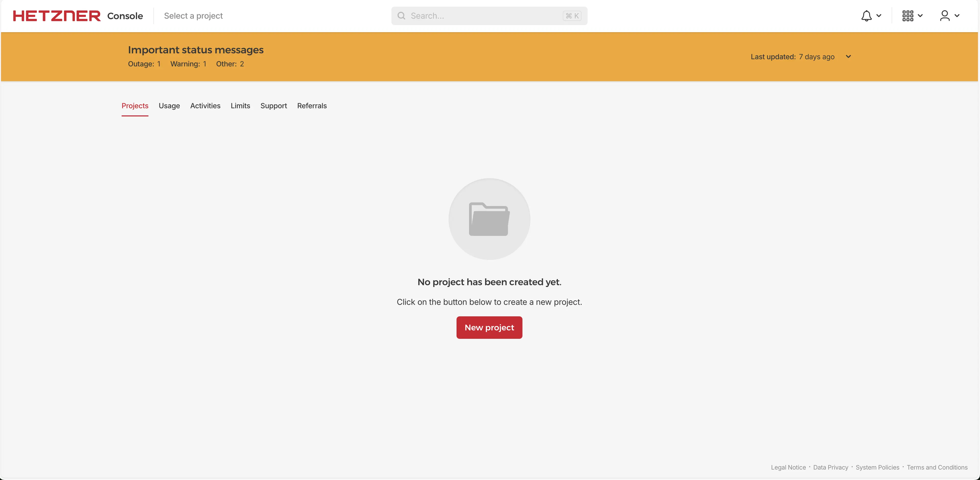Open the Activities tab
Viewport: 980px width, 480px height.
tap(205, 106)
